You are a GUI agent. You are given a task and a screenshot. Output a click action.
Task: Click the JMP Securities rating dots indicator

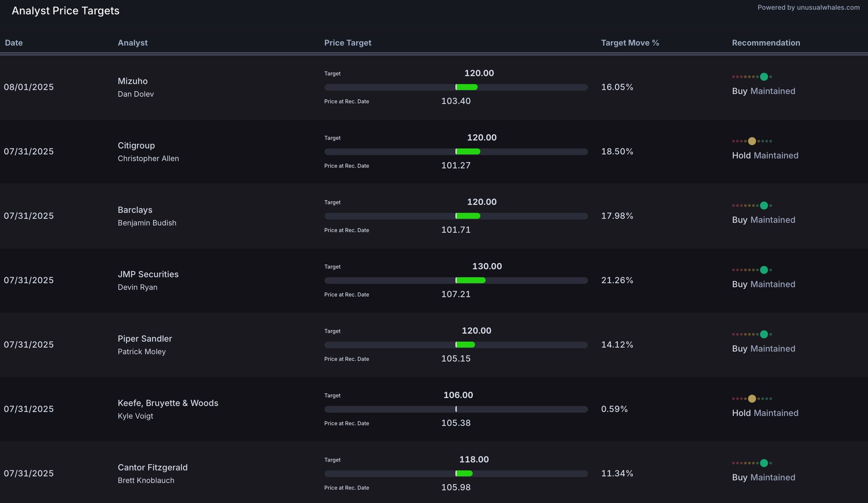[x=752, y=270]
